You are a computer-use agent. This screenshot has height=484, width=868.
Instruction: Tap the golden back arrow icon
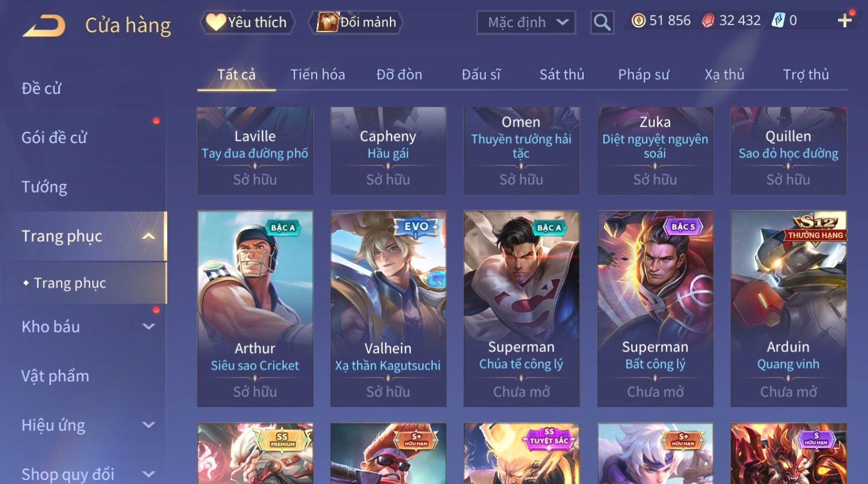pyautogui.click(x=44, y=26)
